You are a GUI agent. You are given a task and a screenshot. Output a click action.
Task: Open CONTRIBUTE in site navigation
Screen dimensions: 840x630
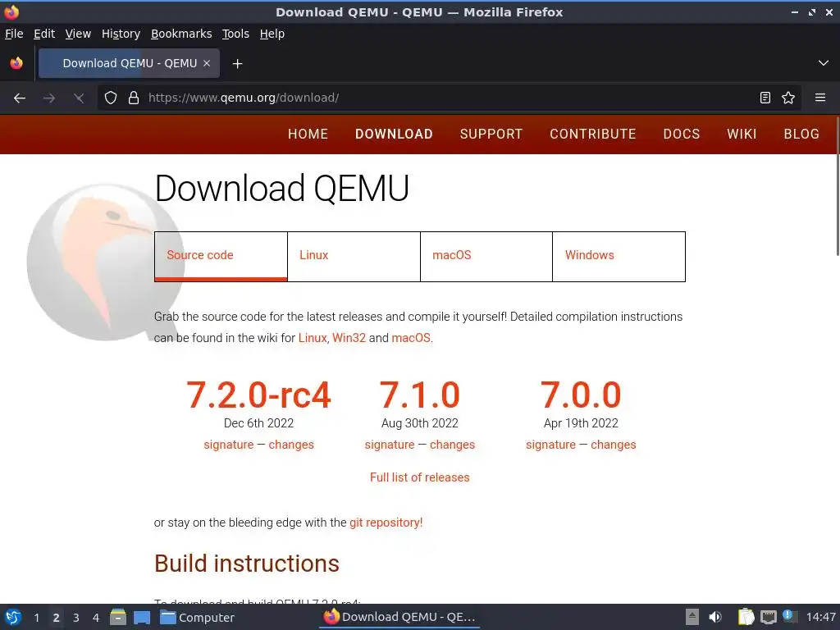(593, 134)
